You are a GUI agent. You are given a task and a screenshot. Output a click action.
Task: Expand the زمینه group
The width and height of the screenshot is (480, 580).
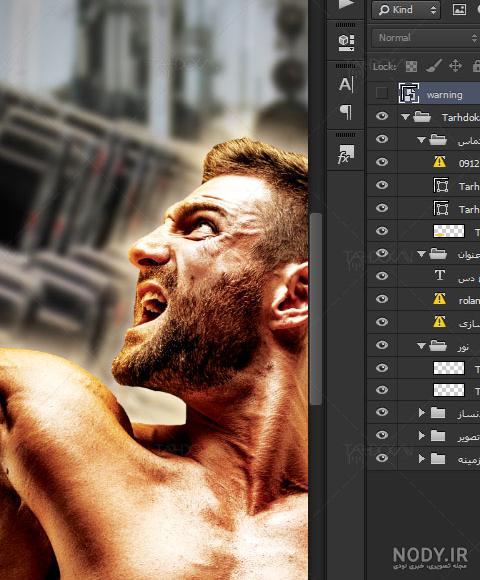click(422, 459)
